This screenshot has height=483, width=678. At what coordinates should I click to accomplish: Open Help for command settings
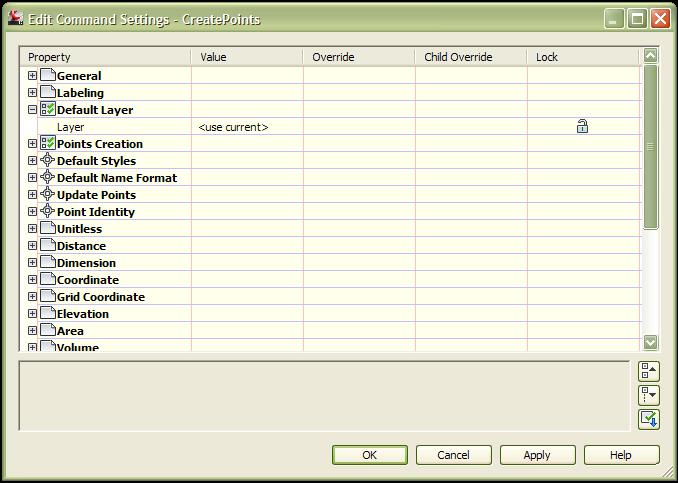[621, 455]
